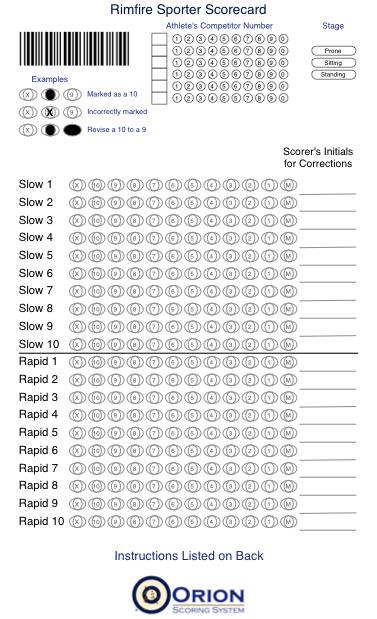The image size is (377, 619).
Task: Click the first competitor number digit box
Action: (159, 39)
